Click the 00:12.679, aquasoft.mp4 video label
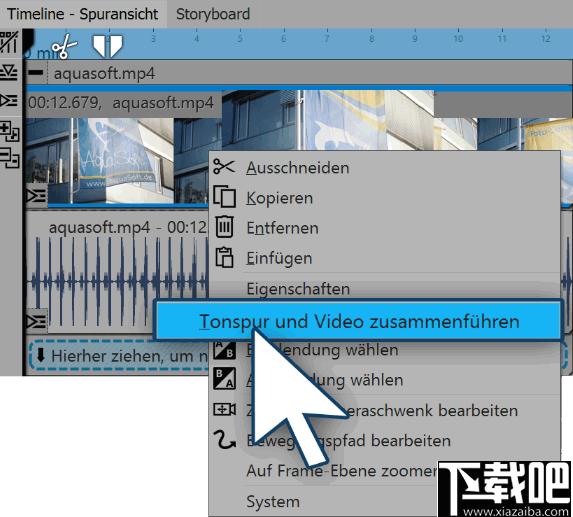 121,103
